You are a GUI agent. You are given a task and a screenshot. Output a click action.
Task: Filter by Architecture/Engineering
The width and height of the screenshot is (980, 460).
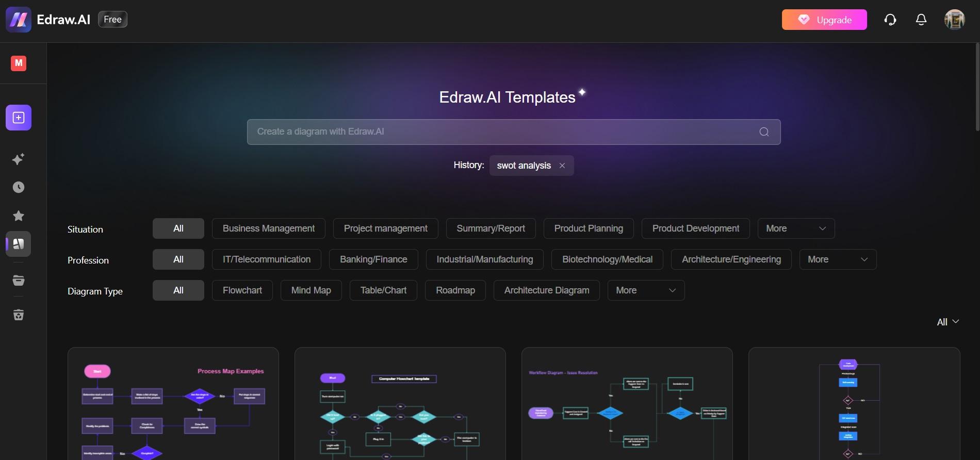click(731, 259)
